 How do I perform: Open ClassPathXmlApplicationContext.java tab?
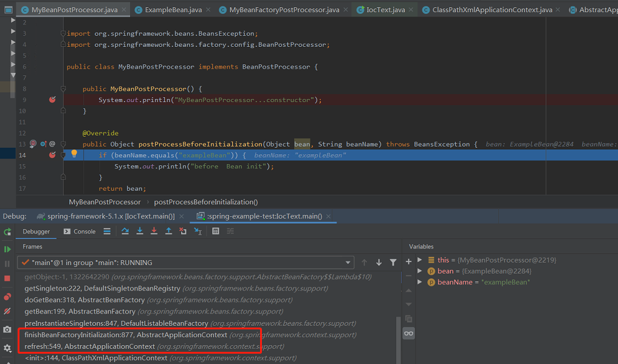click(492, 10)
